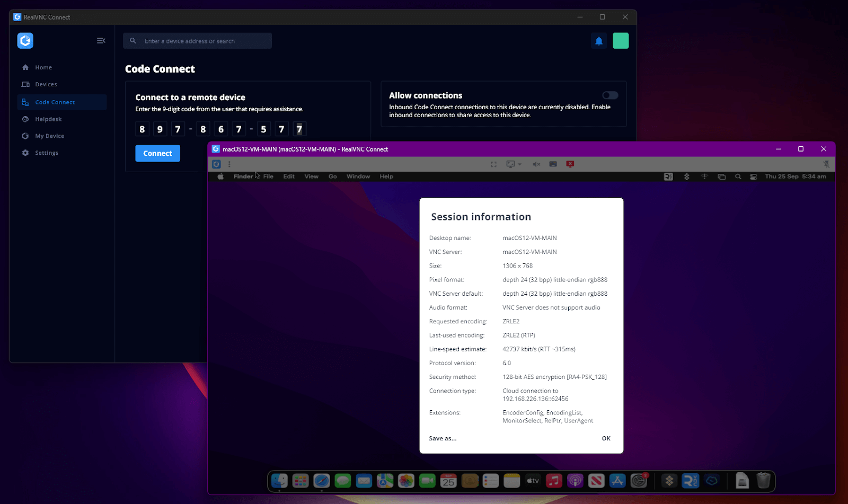Collapse the RealVNC sidebar menu
The width and height of the screenshot is (848, 504).
click(x=101, y=41)
